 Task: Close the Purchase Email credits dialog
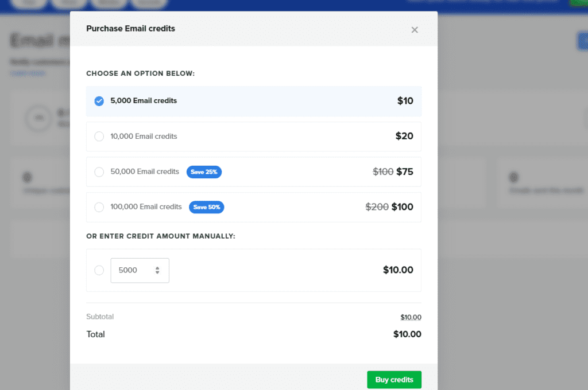(415, 30)
